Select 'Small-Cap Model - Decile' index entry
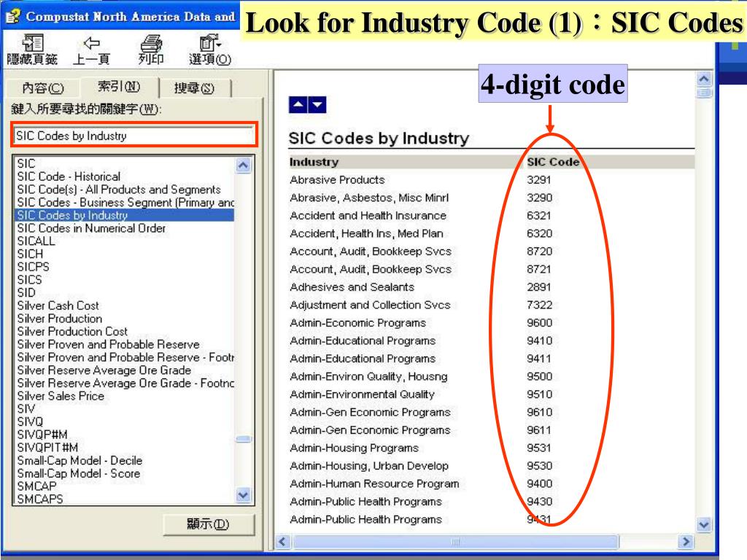This screenshot has height=560, width=747. click(80, 461)
